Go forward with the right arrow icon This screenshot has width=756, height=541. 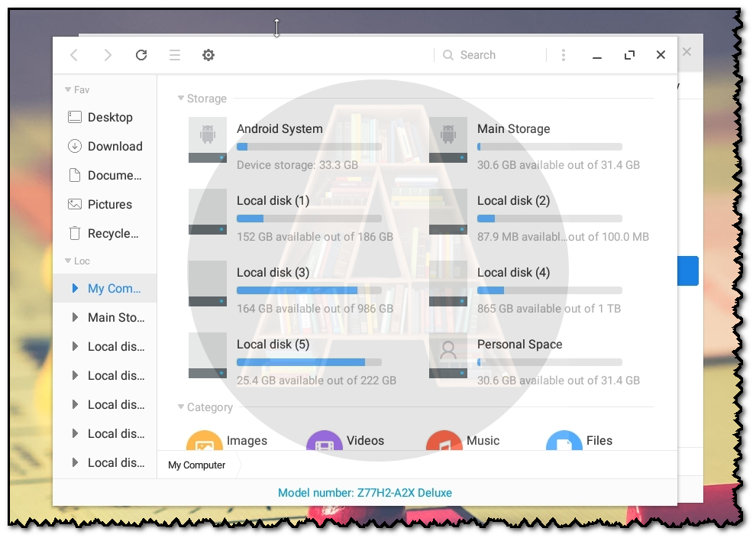point(108,55)
